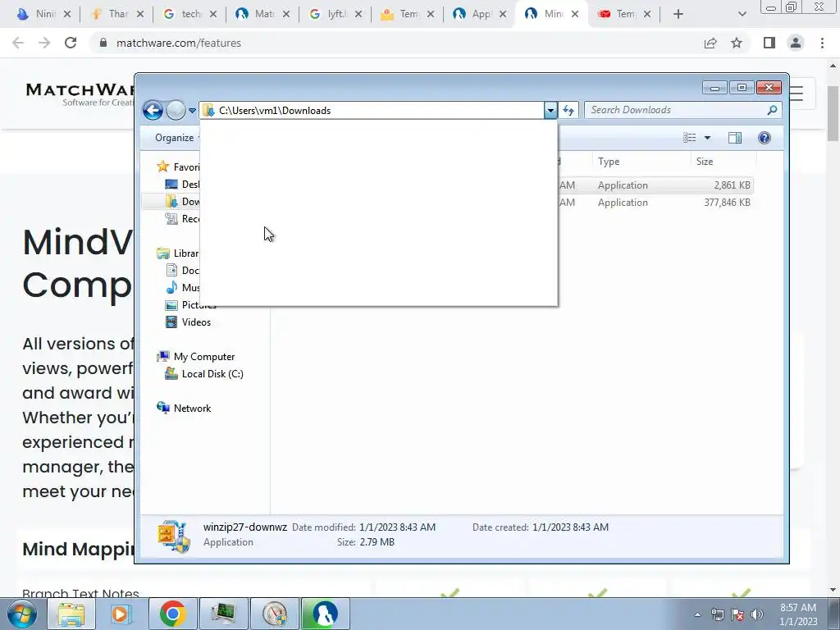
Task: Share this page from Chrome toolbar
Action: [710, 43]
